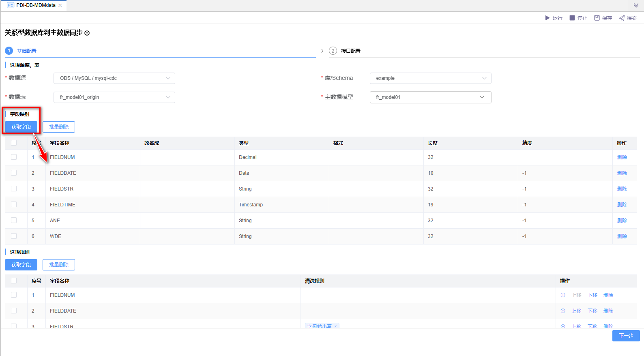Delete the ANE row
Image resolution: width=644 pixels, height=356 pixels.
[x=622, y=221]
